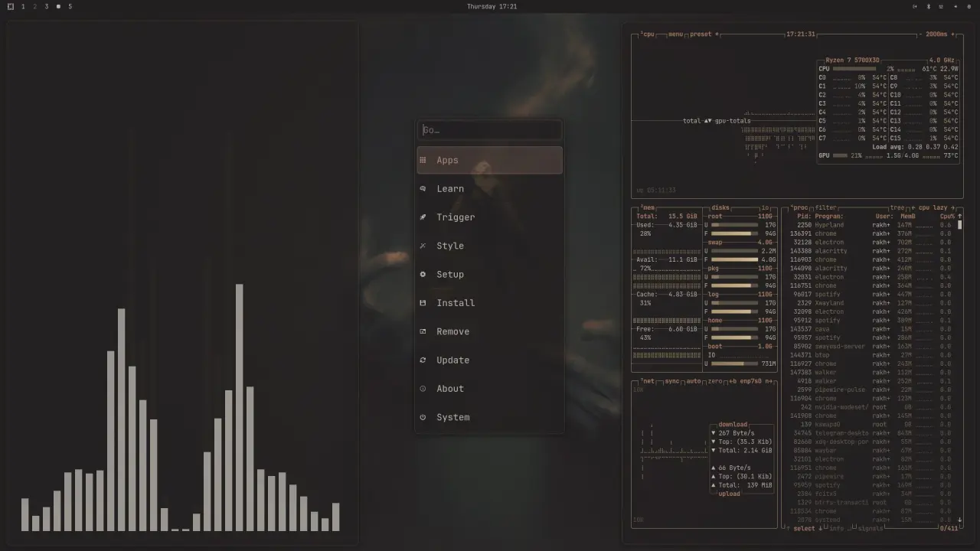
Task: Decrease btop update interval with minus
Action: pos(921,34)
